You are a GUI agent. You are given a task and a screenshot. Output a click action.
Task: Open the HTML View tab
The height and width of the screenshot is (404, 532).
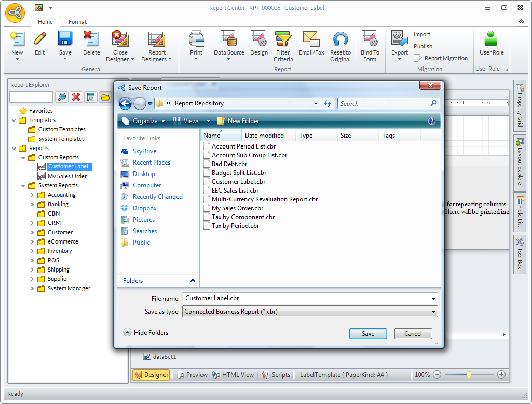[x=233, y=375]
